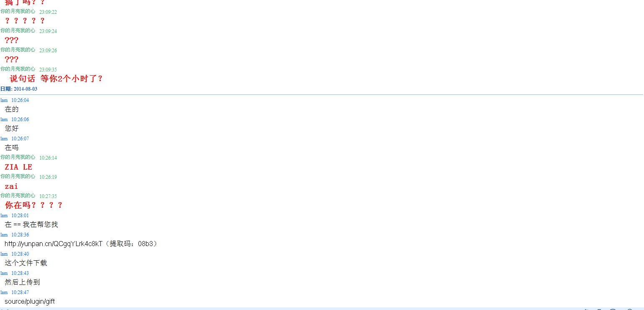Click the "source/plugin/gift" path text
644x310 pixels.
30,301
